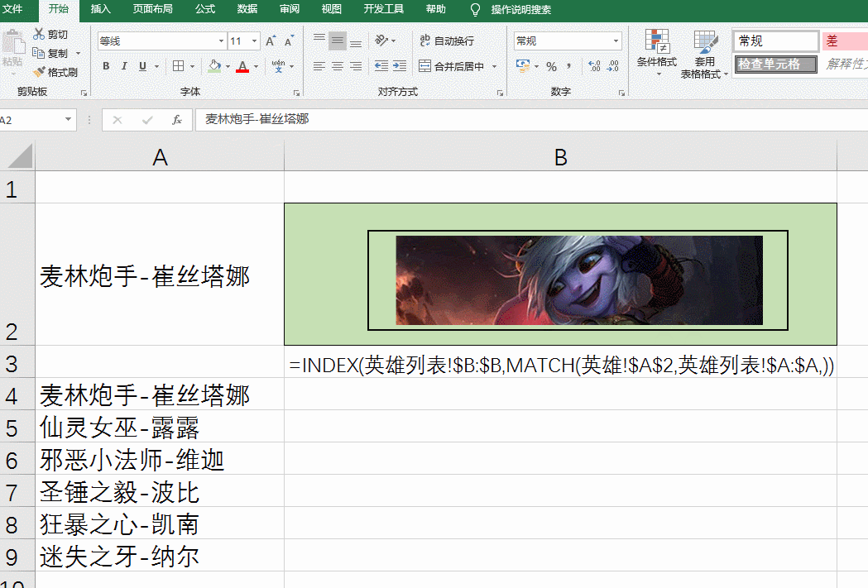Click the Cut (剪切) scissors icon
868x588 pixels.
click(39, 34)
